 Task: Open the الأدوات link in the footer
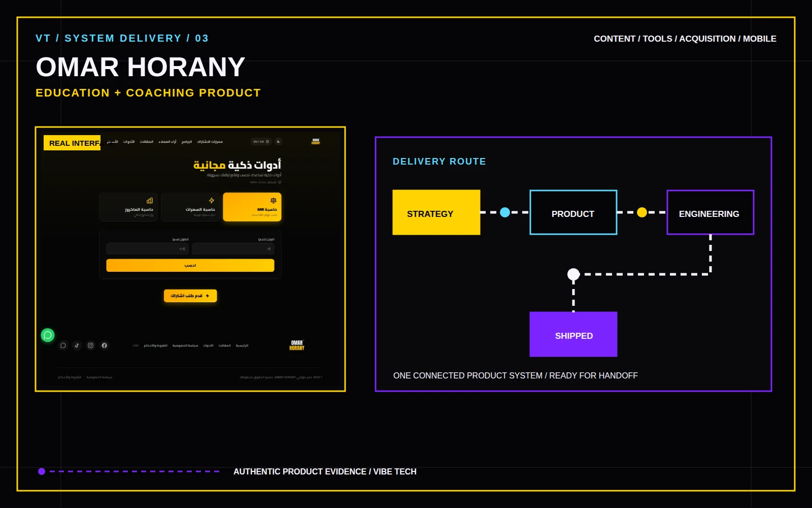[x=208, y=345]
